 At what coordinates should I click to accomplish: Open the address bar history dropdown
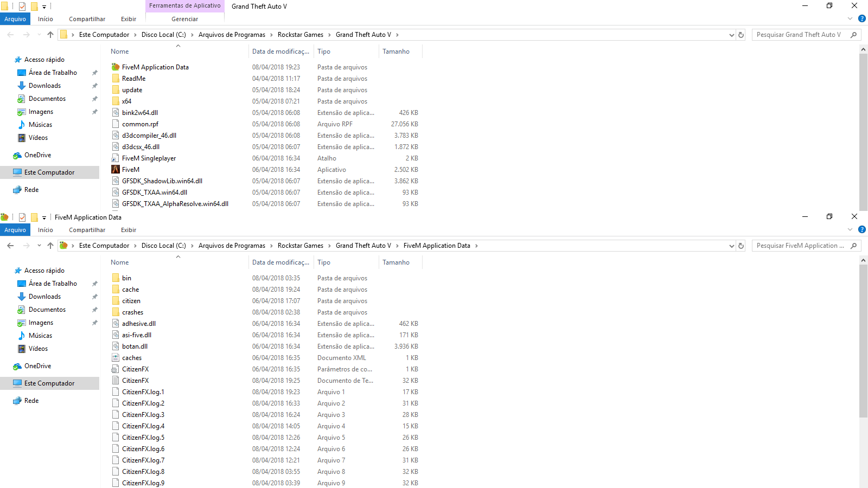[x=731, y=34]
